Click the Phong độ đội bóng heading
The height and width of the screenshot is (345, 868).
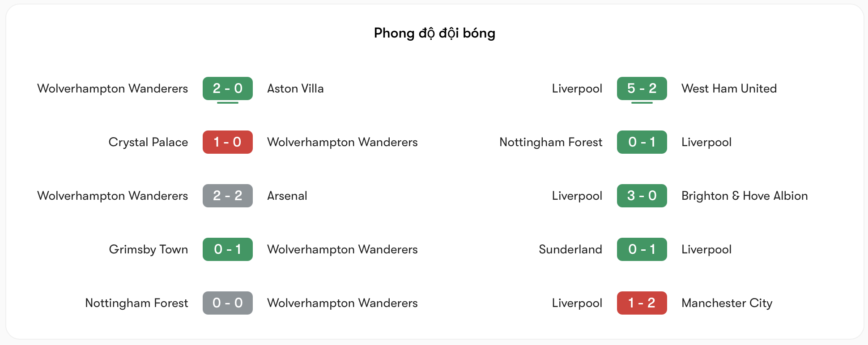tap(434, 33)
